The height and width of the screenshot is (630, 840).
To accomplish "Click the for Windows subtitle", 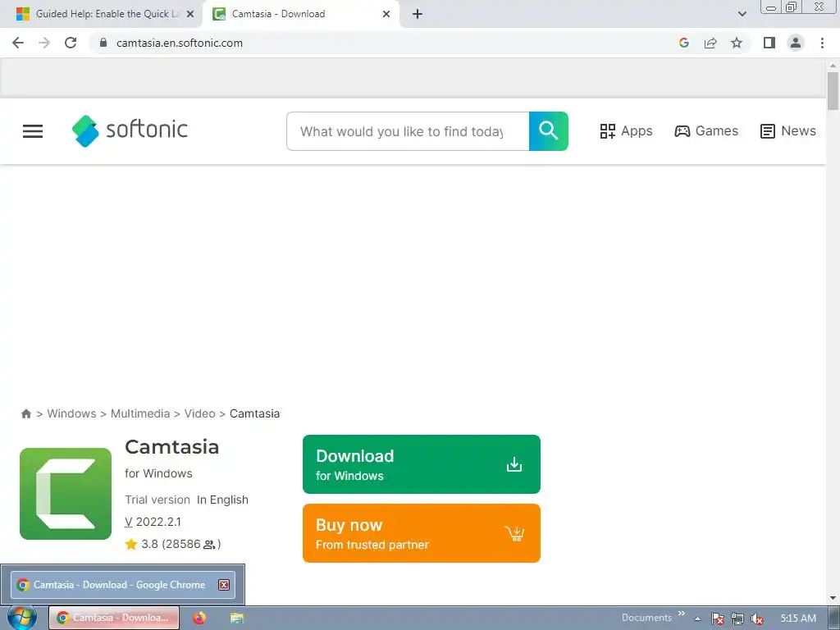I will click(158, 473).
